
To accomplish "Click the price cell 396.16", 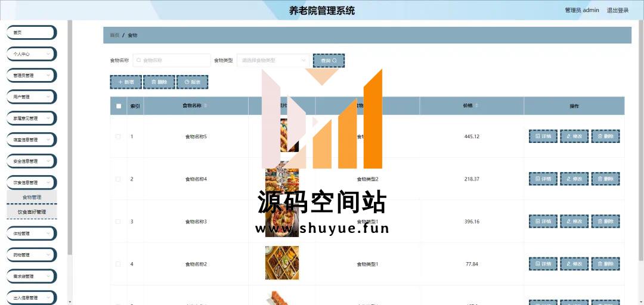I will point(472,222).
